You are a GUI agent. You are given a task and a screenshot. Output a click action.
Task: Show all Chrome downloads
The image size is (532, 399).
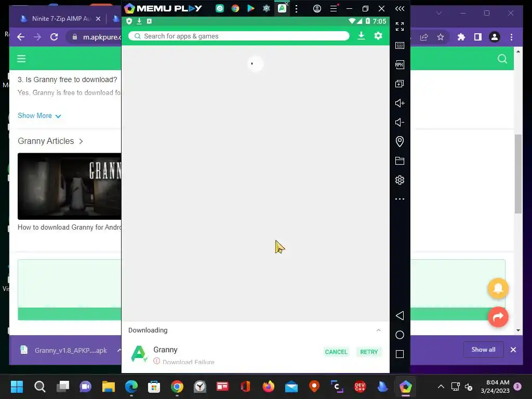[x=483, y=350]
